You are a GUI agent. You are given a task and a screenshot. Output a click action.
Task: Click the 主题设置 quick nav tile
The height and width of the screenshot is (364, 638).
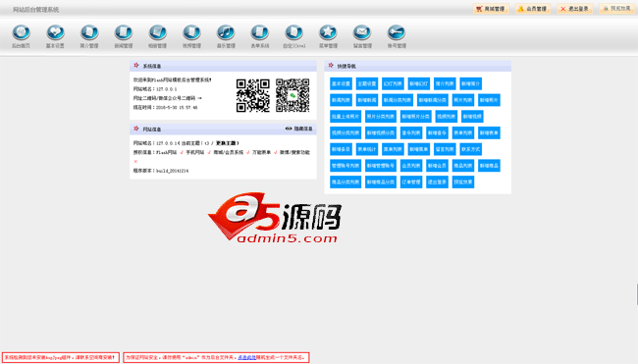(x=367, y=83)
